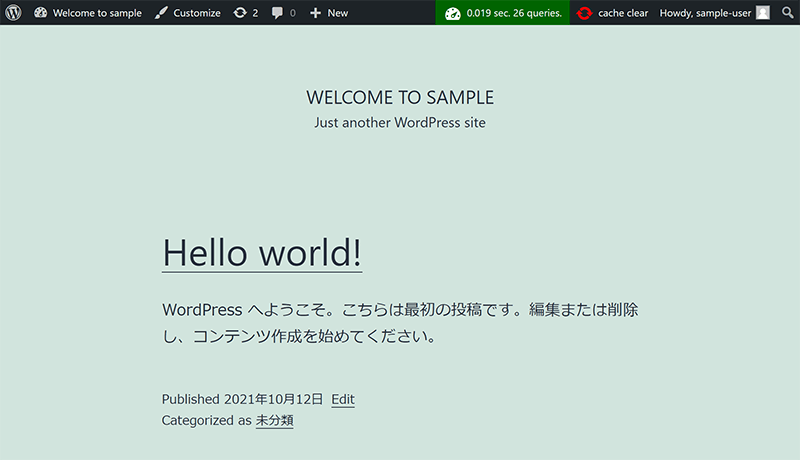
Task: Open the 未分類 category link
Action: (x=274, y=421)
